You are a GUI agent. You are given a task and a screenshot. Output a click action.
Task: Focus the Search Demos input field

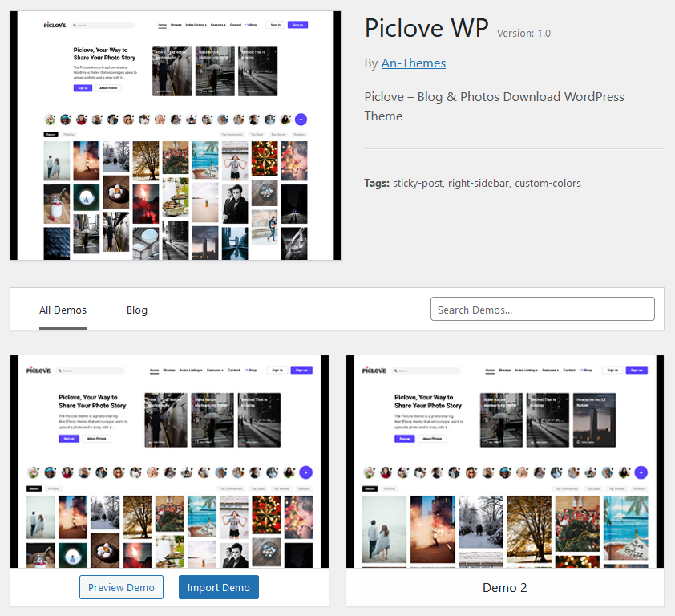[543, 309]
